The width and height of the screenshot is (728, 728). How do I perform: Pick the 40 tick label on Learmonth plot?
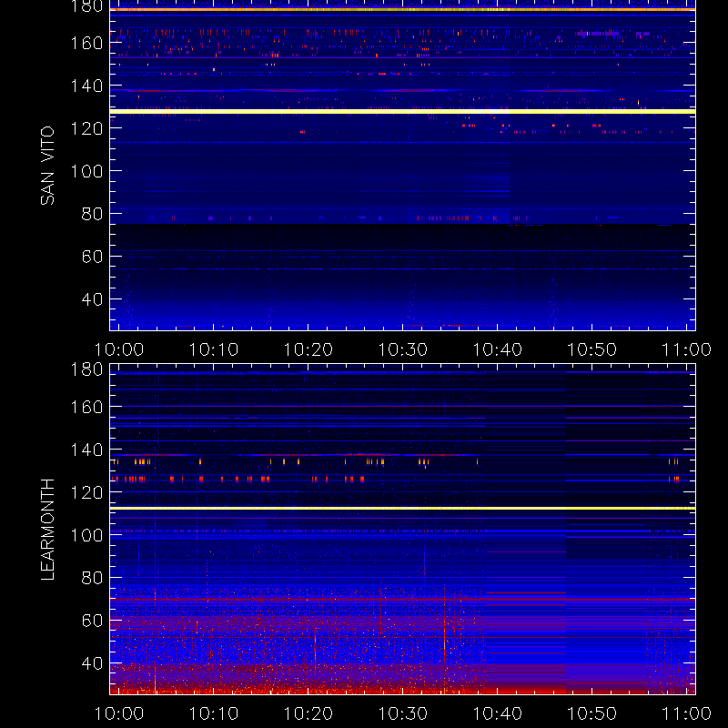pos(92,663)
